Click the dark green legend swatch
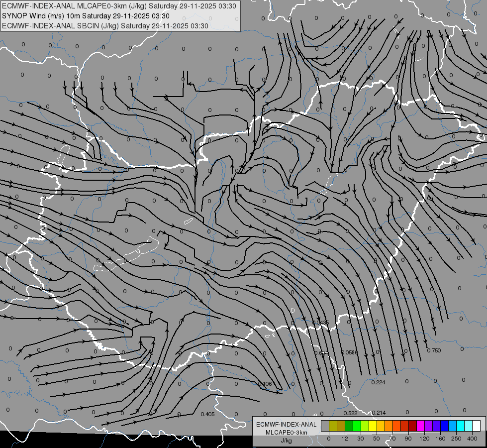 [x=349, y=426]
